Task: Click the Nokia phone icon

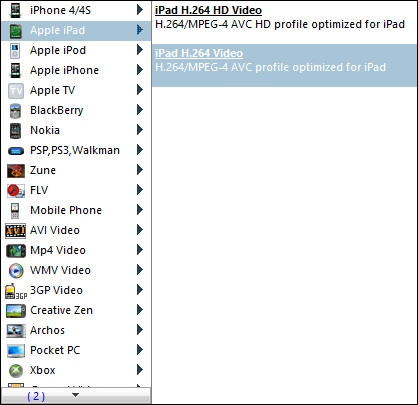Action: point(15,131)
